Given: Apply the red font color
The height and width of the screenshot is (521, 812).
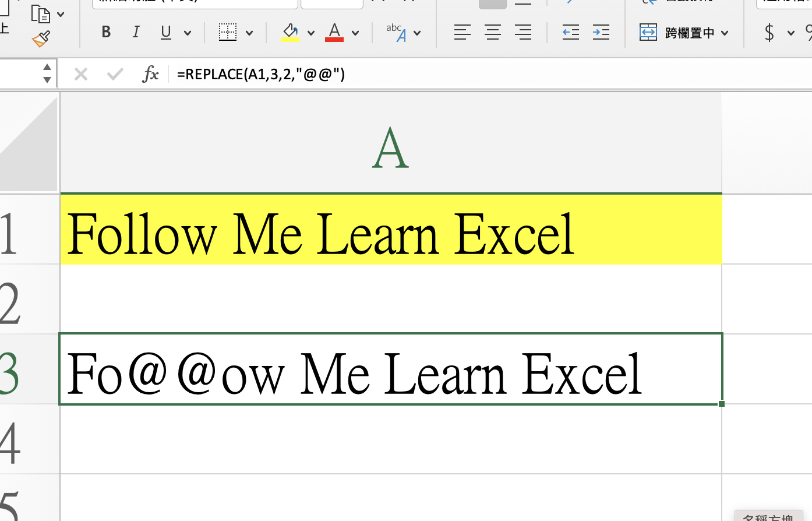Looking at the screenshot, I should click(x=334, y=32).
